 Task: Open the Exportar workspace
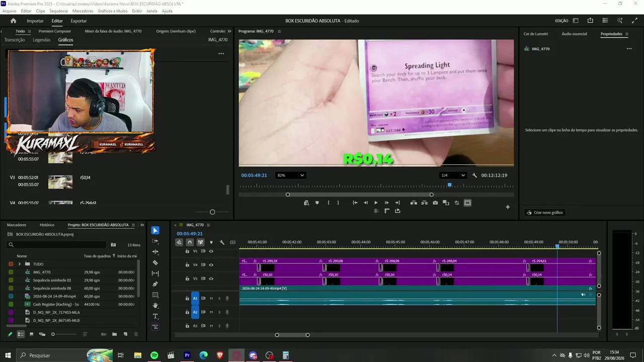pos(78,21)
